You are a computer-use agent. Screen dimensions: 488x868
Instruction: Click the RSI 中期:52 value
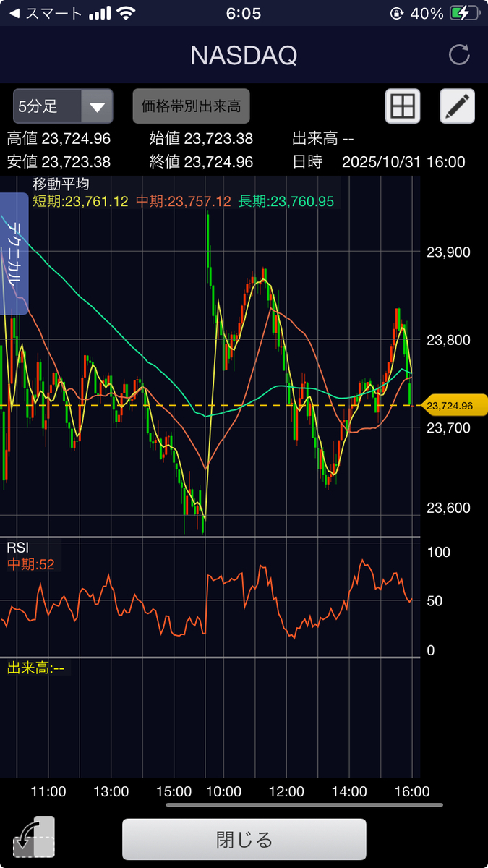point(30,564)
